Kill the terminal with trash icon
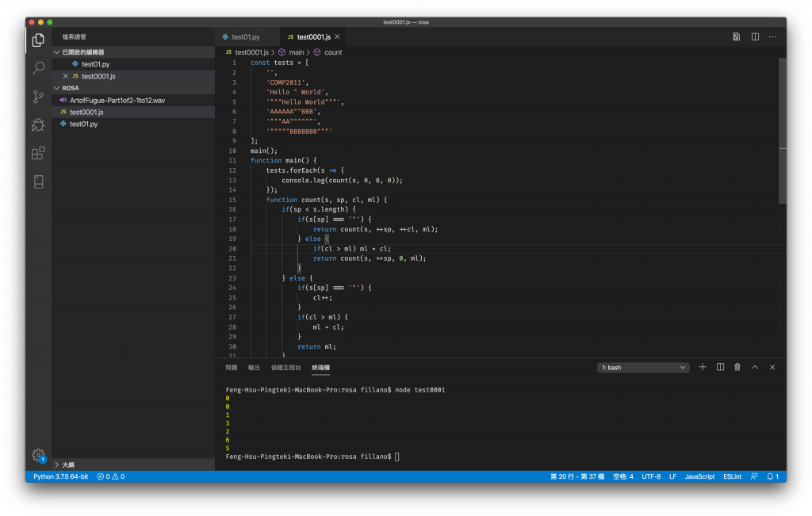Image resolution: width=812 pixels, height=516 pixels. (737, 367)
